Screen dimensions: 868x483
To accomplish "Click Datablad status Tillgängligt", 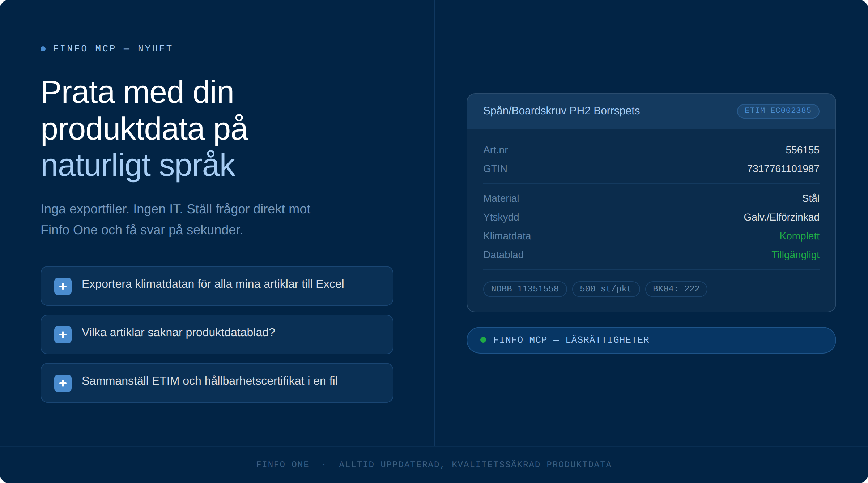I will pos(795,255).
